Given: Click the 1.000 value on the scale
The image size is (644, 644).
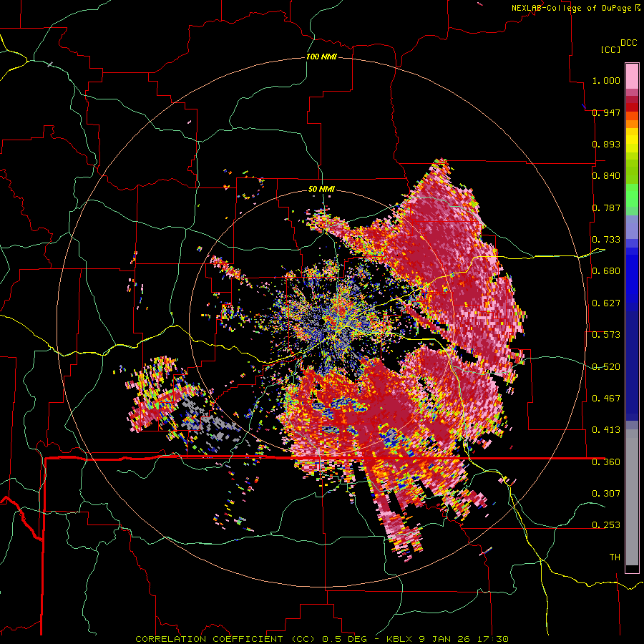Looking at the screenshot, I should pyautogui.click(x=606, y=80).
